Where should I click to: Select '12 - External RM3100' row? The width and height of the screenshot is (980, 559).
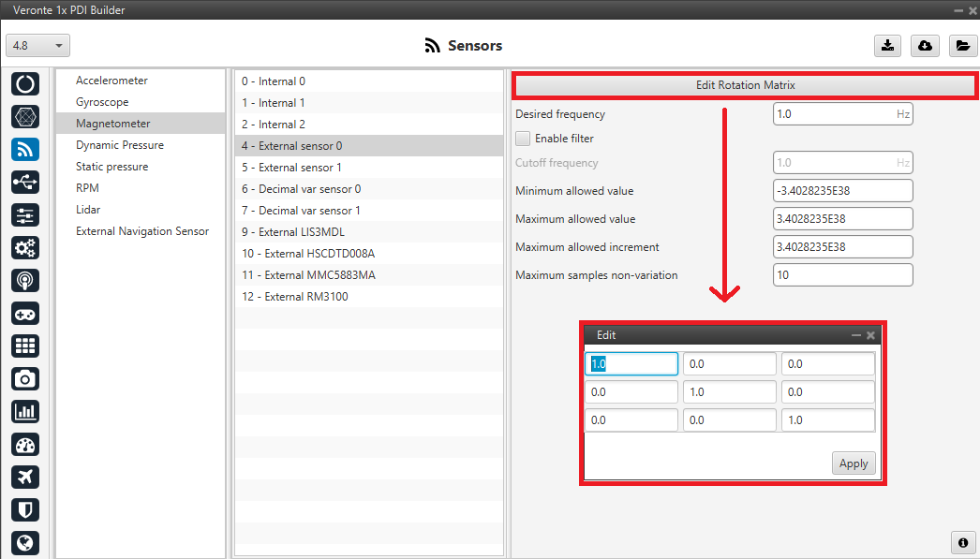[x=369, y=297]
